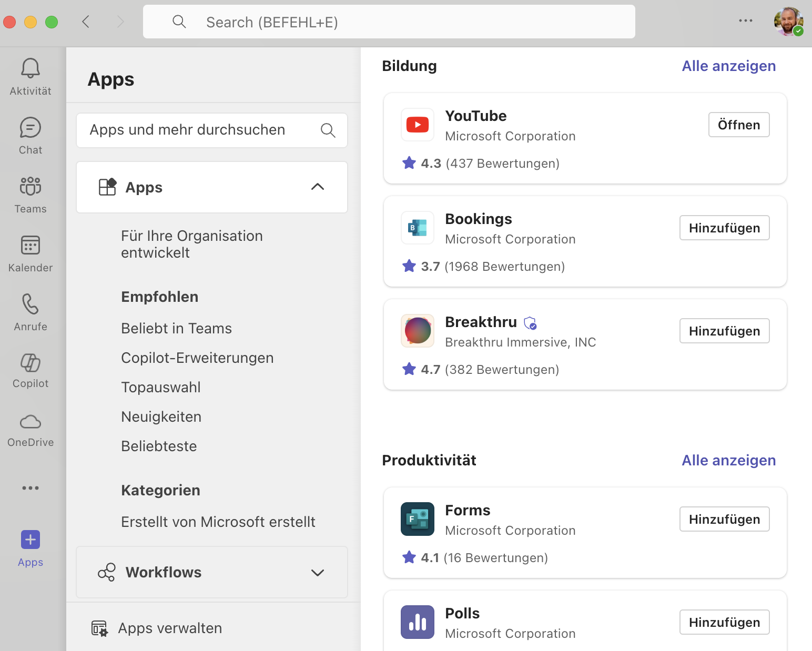Click Hinzufügen for Bookings
Screen dimensions: 812x651
point(725,228)
